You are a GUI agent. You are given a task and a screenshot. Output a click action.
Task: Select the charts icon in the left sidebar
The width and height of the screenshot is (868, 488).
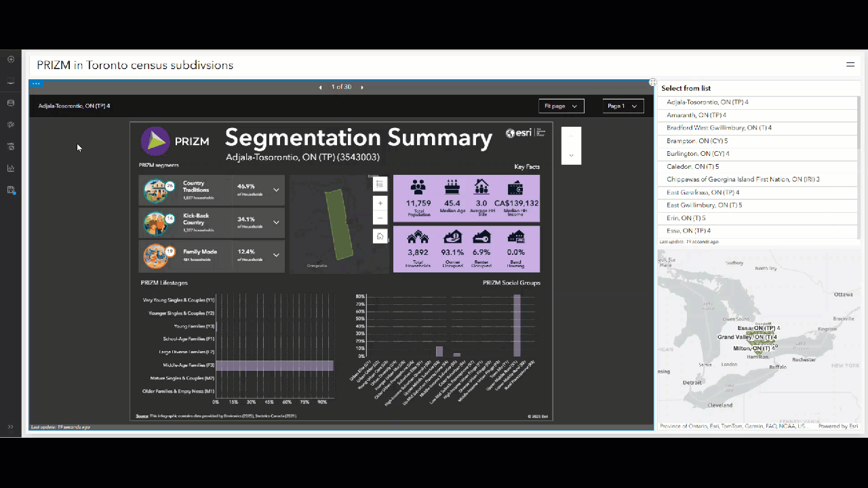[x=10, y=168]
